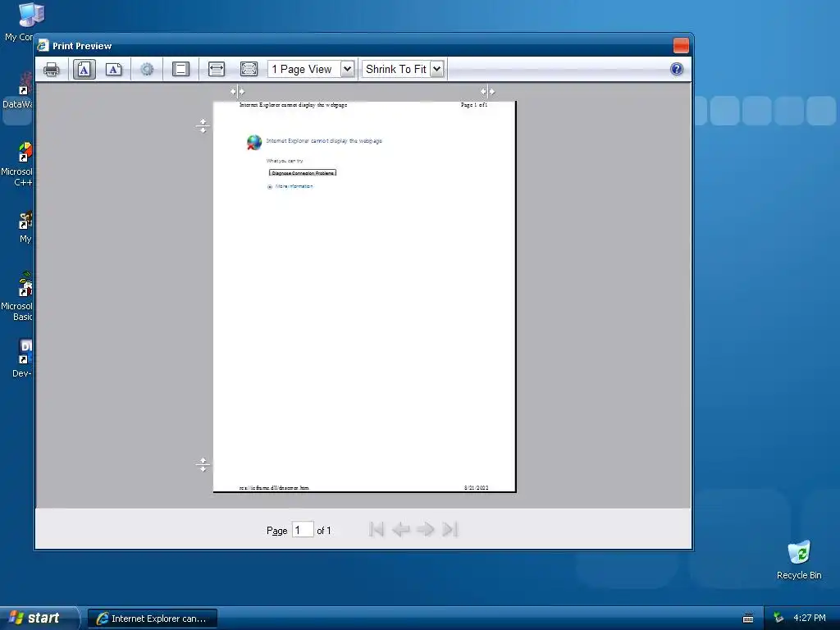Click 'of 1' text beside page field
The image size is (840, 630).
pos(323,531)
